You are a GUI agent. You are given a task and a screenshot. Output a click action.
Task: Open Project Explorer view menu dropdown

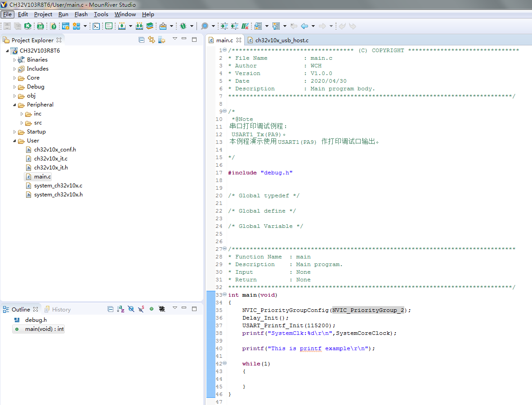point(175,40)
